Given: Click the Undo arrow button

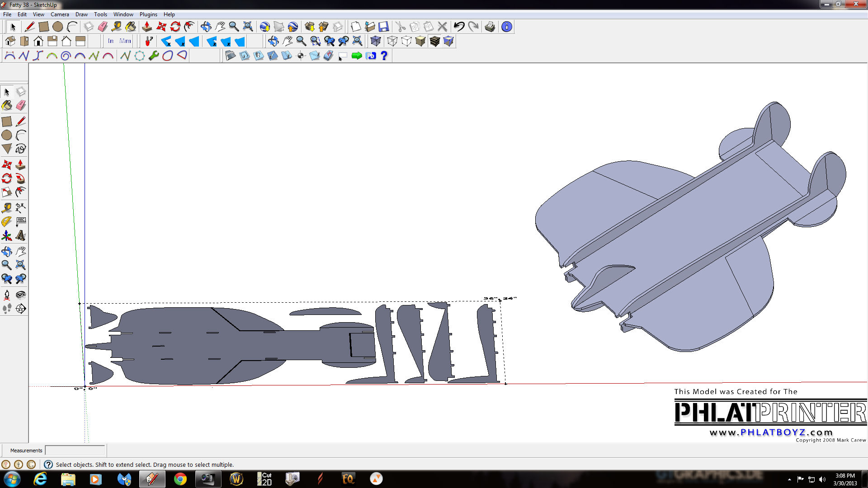Looking at the screenshot, I should 459,27.
